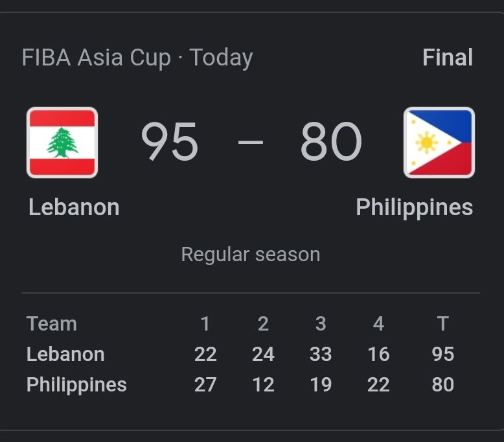Click the T total column header

(x=443, y=323)
